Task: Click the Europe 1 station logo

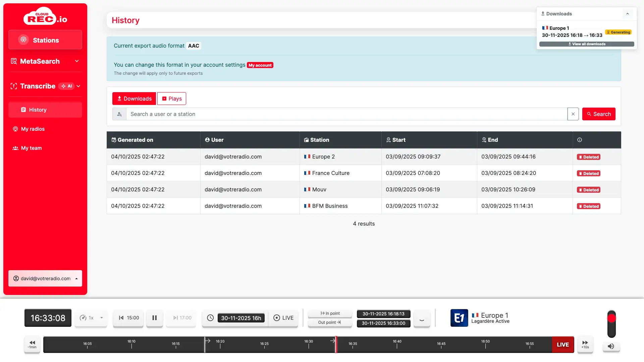Action: (x=459, y=318)
